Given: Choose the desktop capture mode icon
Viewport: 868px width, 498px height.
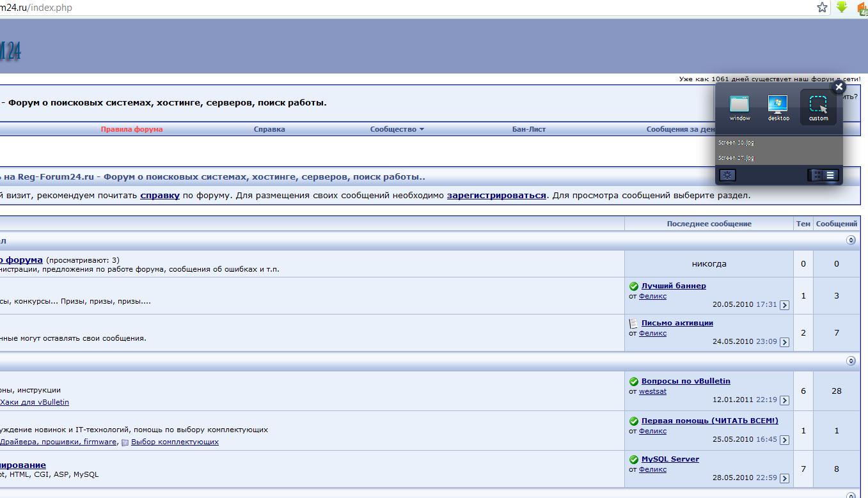Looking at the screenshot, I should [x=778, y=107].
